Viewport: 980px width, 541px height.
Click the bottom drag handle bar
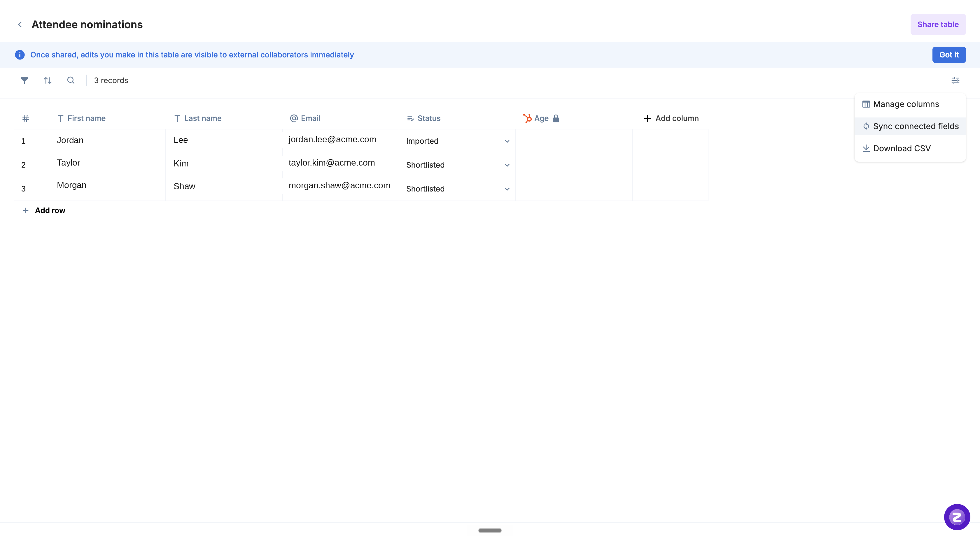coord(490,530)
